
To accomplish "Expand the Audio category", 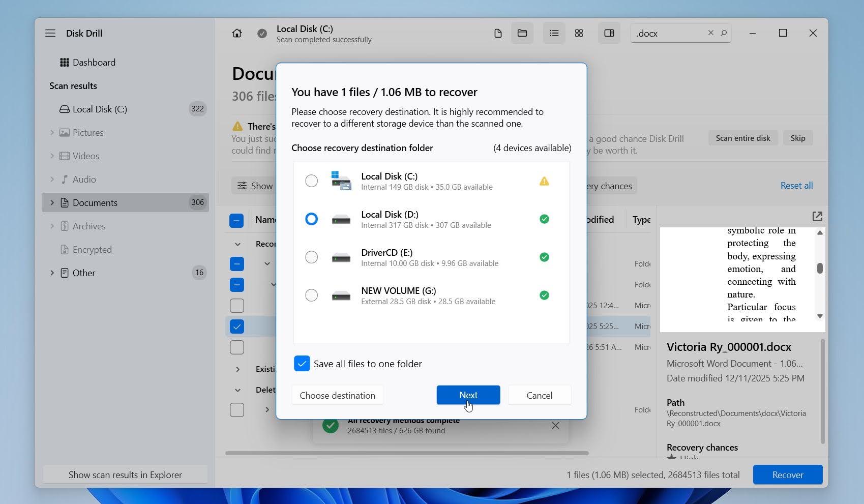I will coord(52,179).
